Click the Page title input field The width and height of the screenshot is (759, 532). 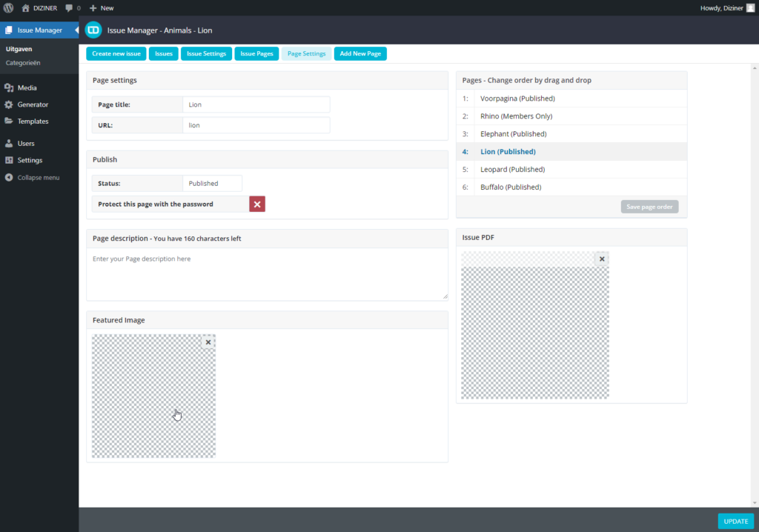[255, 105]
